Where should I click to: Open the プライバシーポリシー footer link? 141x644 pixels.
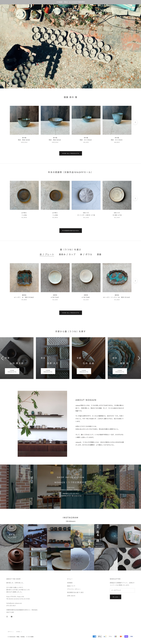coord(74,589)
